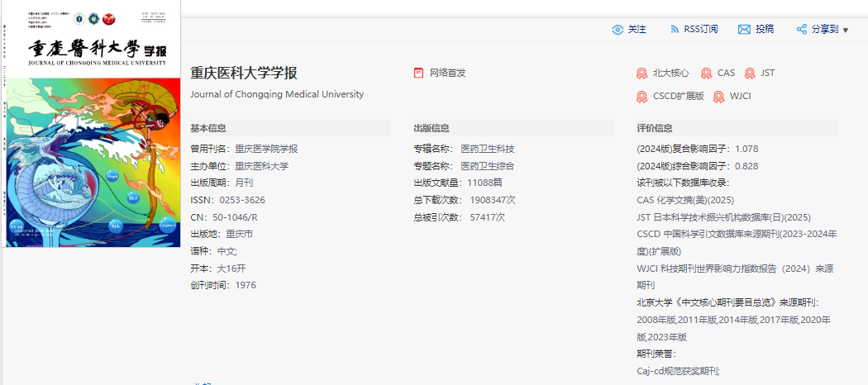
Task: Click the 2008年版,2011年版 editions line
Action: click(733, 328)
